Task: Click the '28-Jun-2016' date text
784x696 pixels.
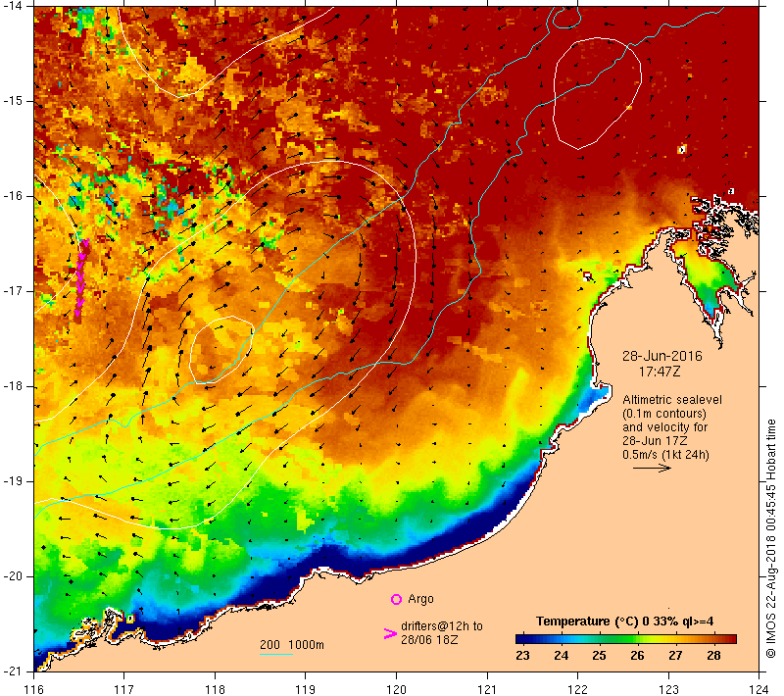Action: click(x=662, y=356)
